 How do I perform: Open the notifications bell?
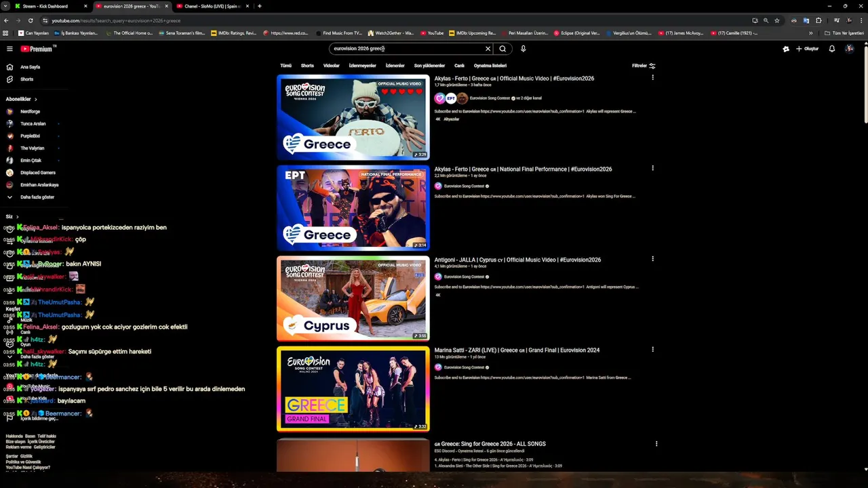click(832, 49)
